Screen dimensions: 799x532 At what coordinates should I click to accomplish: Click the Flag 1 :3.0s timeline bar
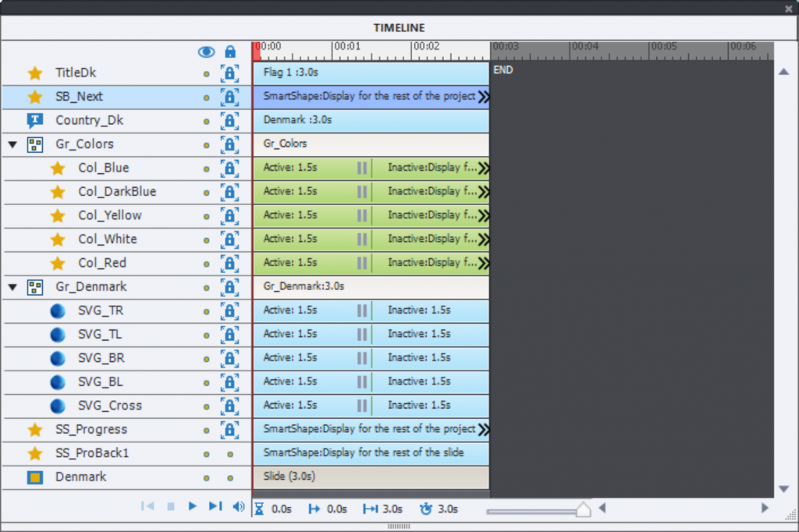tap(371, 73)
